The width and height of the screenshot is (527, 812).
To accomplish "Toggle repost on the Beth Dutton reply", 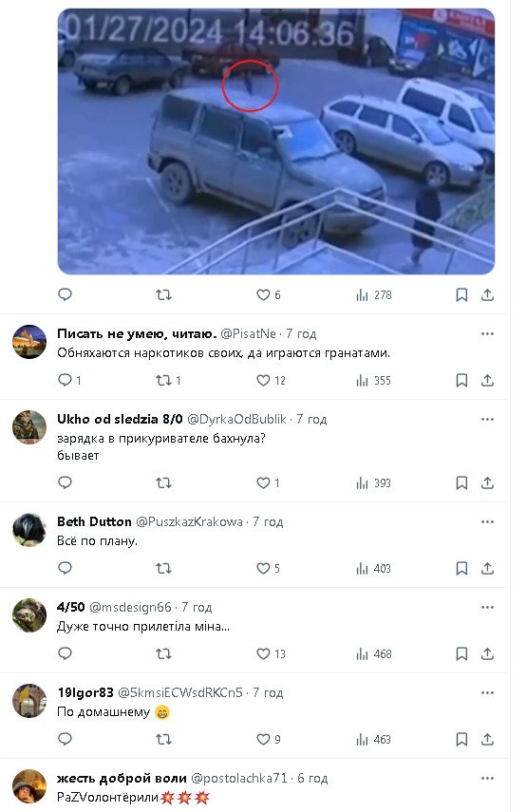I will (x=163, y=569).
